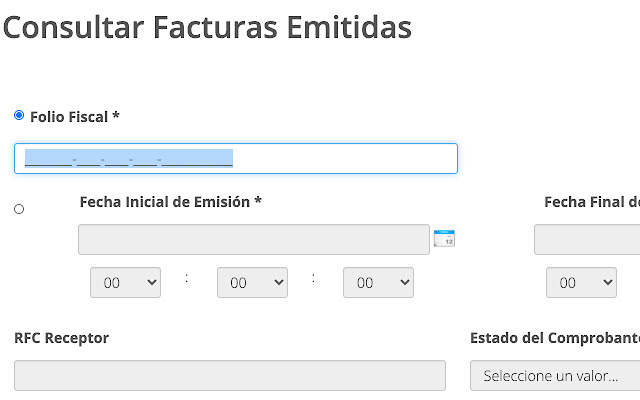Open the Fecha Final hour dropdown
640x400 pixels.
click(x=581, y=283)
